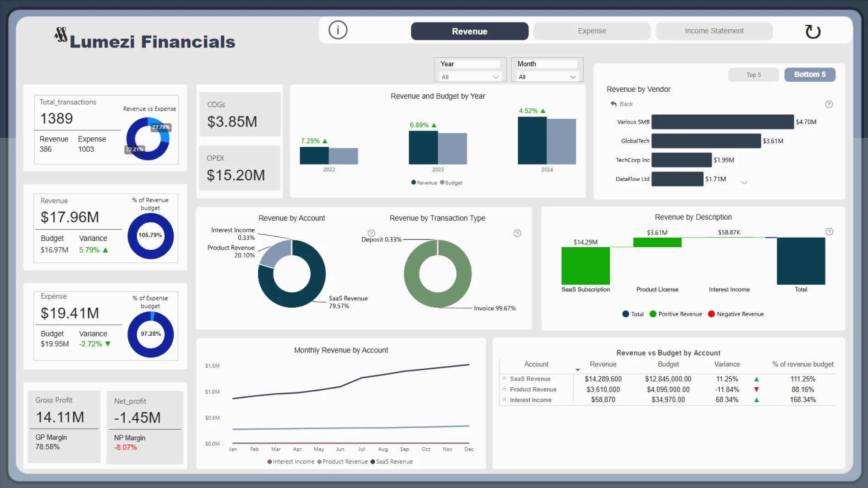Open help icon in Revenue by Vendor

(829, 104)
